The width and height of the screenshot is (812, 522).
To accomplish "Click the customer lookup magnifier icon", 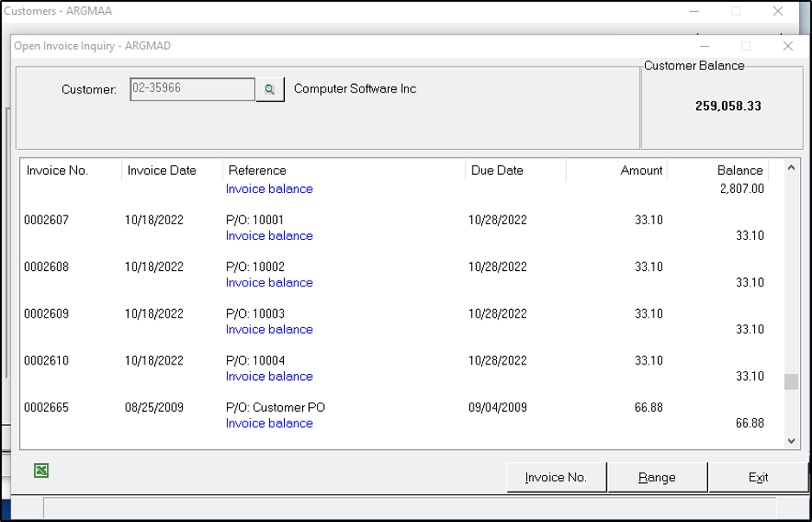I will (270, 89).
